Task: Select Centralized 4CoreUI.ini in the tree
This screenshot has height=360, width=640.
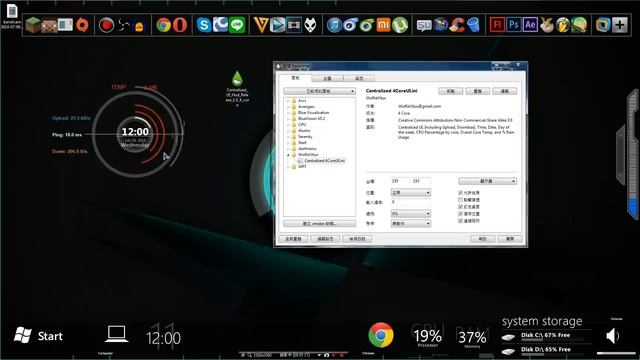Action: (x=324, y=160)
